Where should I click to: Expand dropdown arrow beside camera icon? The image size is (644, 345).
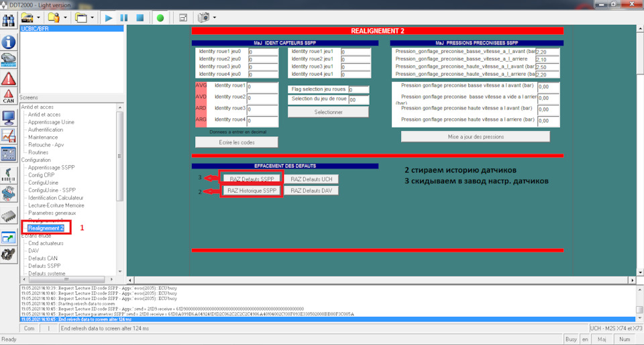214,18
